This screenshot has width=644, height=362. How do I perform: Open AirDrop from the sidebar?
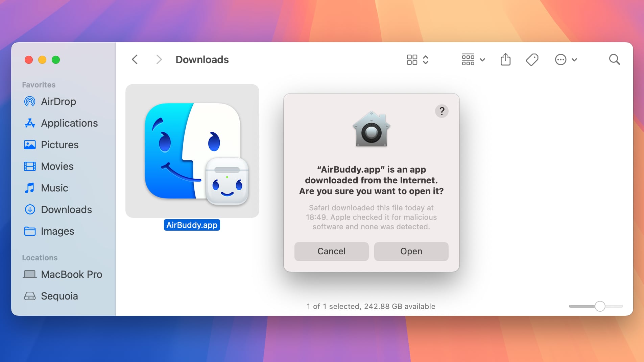[x=58, y=101]
